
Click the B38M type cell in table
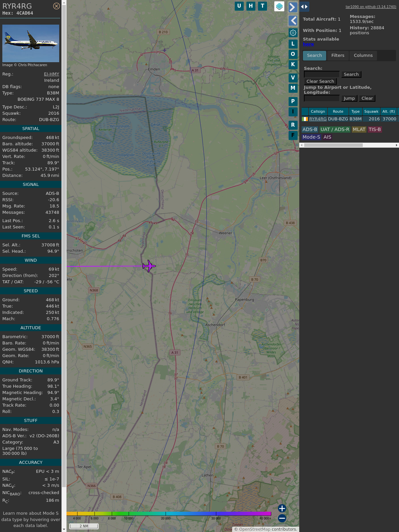tap(355, 119)
